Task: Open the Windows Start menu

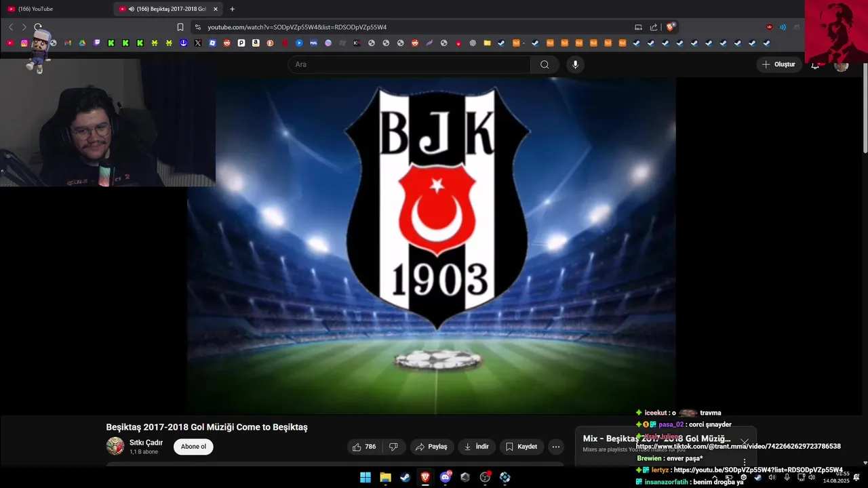Action: [366, 477]
